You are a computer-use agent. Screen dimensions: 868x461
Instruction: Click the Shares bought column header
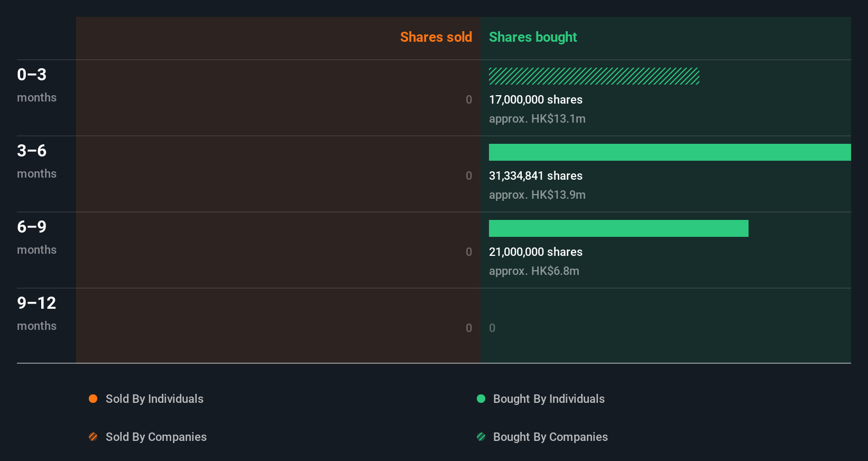click(x=533, y=37)
